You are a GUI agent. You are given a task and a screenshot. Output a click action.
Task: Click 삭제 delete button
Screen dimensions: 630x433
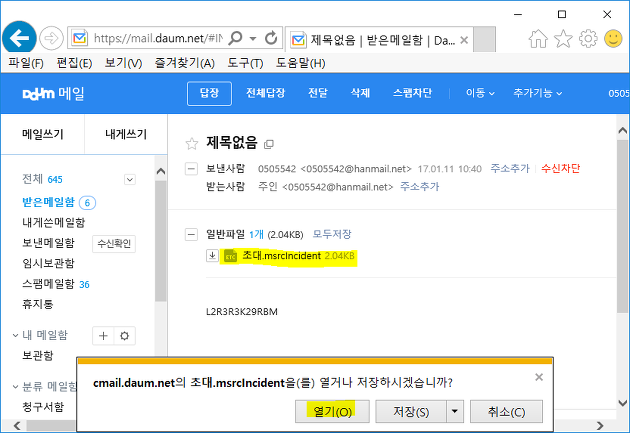(360, 93)
